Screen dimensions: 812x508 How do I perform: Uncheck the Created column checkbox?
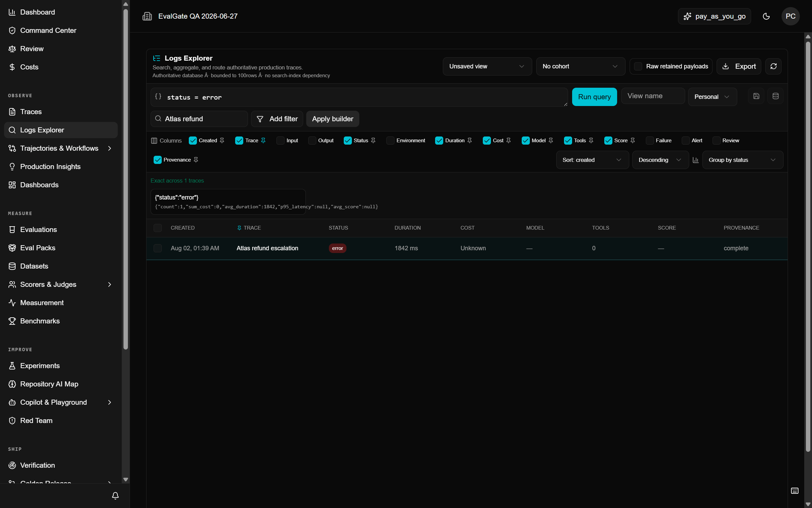coord(193,141)
